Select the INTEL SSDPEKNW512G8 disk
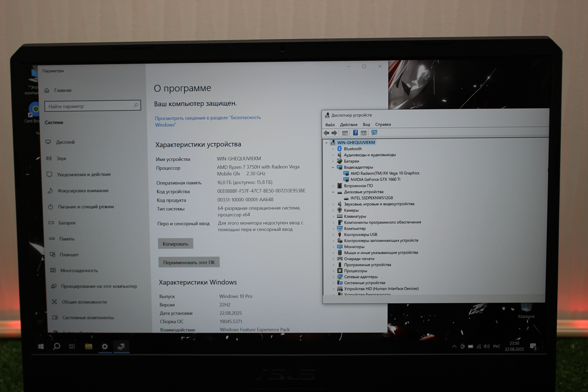 371,198
